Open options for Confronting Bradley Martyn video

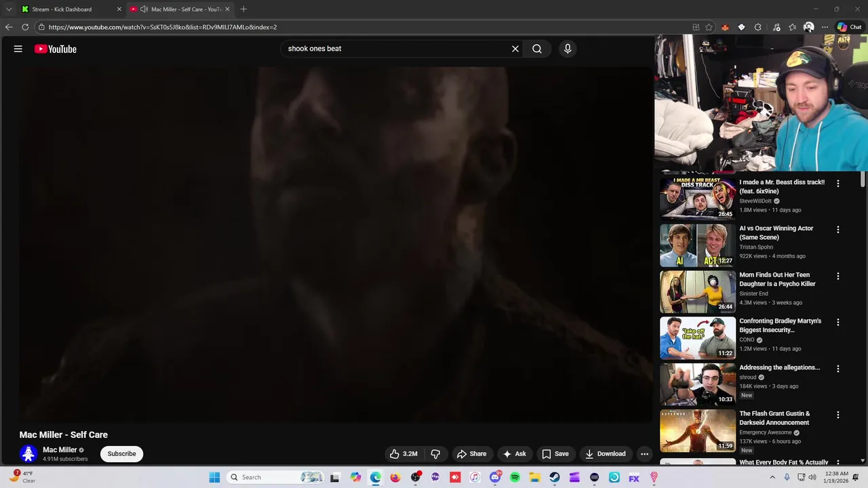tap(838, 323)
